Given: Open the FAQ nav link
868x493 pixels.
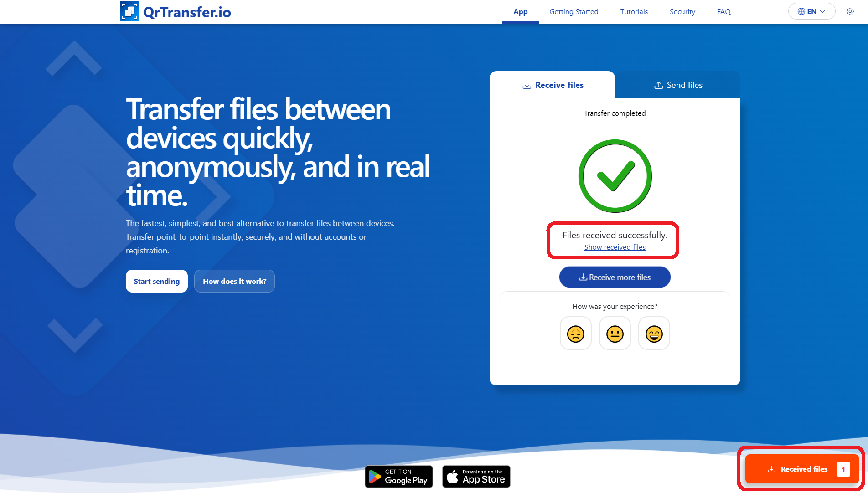Looking at the screenshot, I should coord(724,12).
